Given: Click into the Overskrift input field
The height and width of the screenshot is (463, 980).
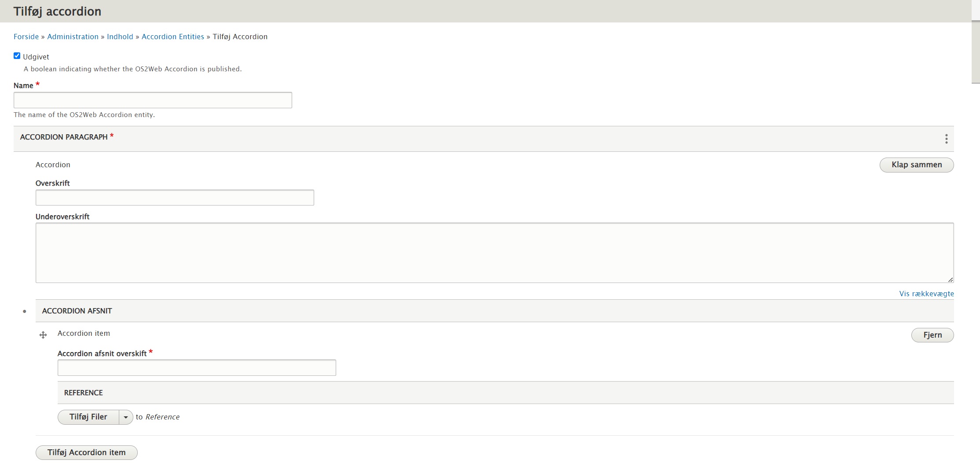Looking at the screenshot, I should click(x=175, y=198).
